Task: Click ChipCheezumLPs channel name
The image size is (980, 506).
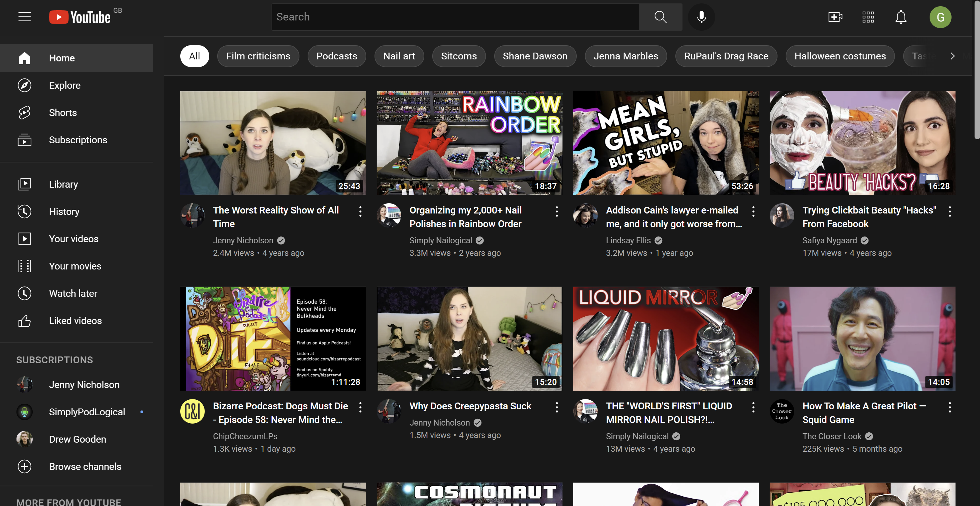Action: click(245, 436)
